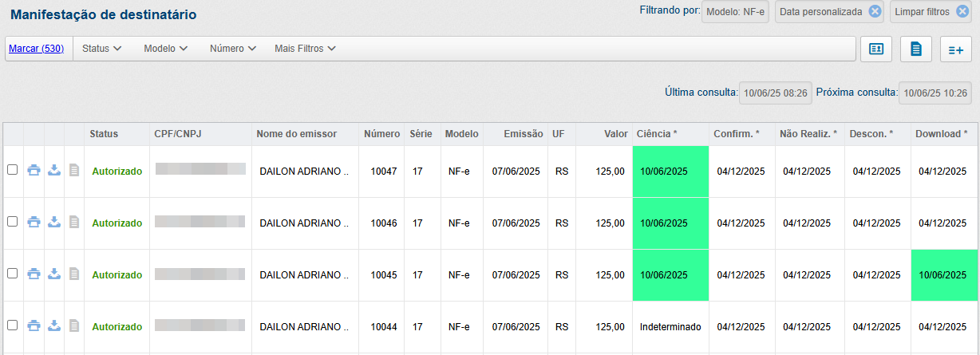Click the add-to-list icon button
The height and width of the screenshot is (355, 980).
click(x=955, y=49)
